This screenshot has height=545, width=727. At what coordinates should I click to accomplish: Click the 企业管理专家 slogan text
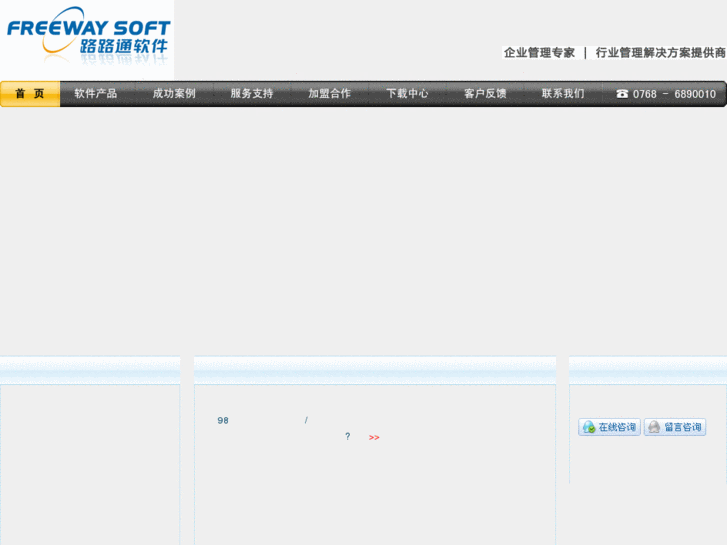[x=539, y=53]
